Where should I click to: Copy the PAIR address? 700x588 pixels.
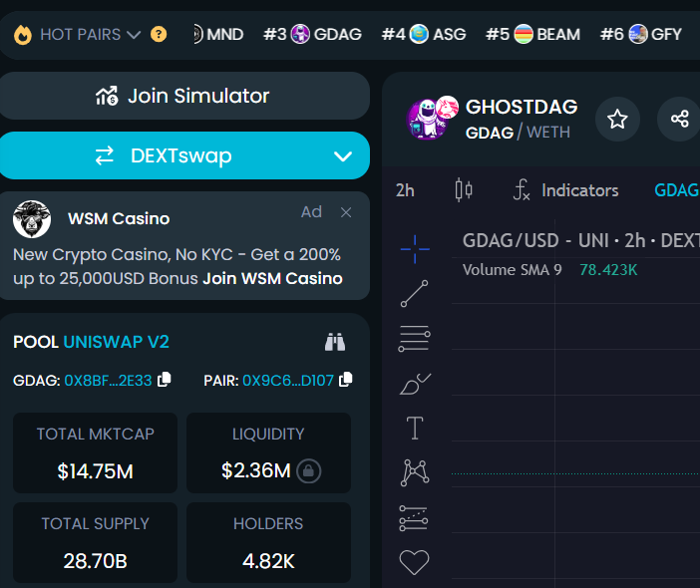(x=346, y=380)
